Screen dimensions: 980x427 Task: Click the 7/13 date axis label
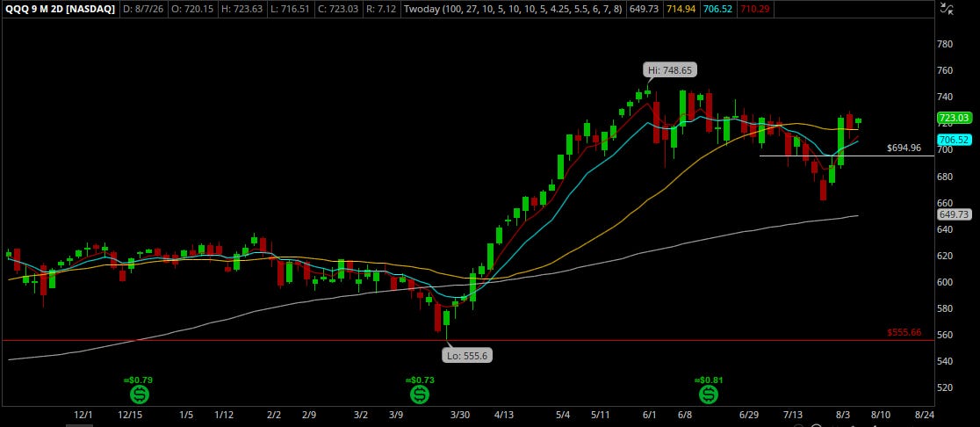(793, 415)
